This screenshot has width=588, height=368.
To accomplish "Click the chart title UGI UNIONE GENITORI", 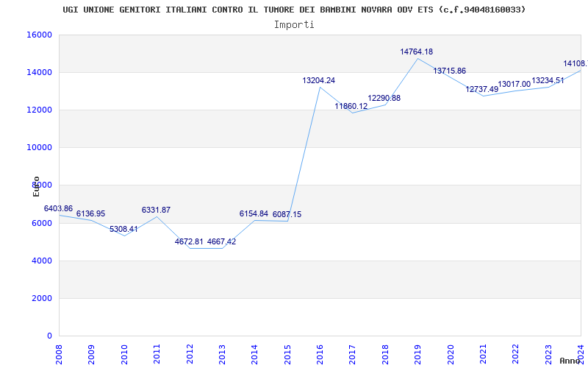I will tap(294, 10).
